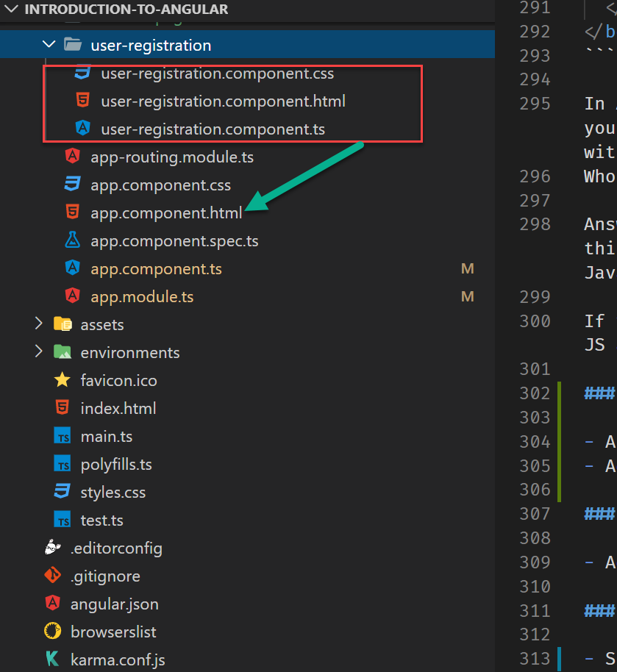
Task: Expand the environments folder chevron
Action: pos(38,351)
